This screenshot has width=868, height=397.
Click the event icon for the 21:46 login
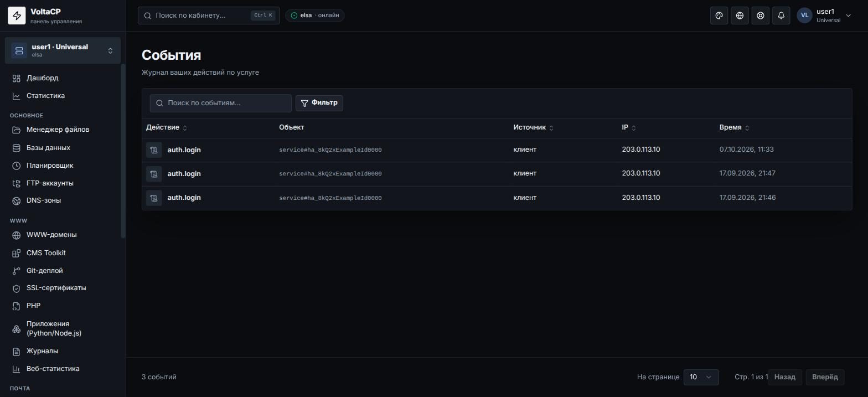(154, 198)
